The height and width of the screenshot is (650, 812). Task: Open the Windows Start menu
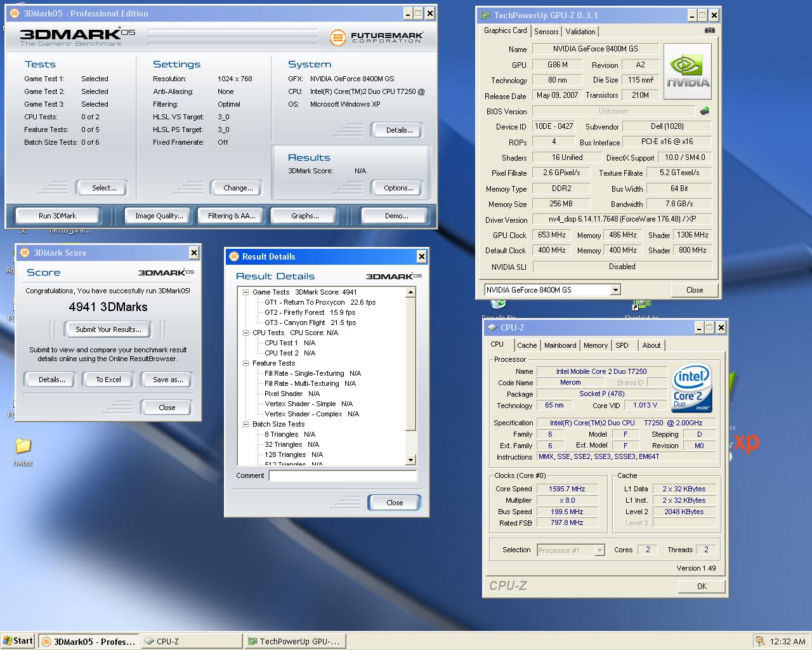tap(18, 641)
